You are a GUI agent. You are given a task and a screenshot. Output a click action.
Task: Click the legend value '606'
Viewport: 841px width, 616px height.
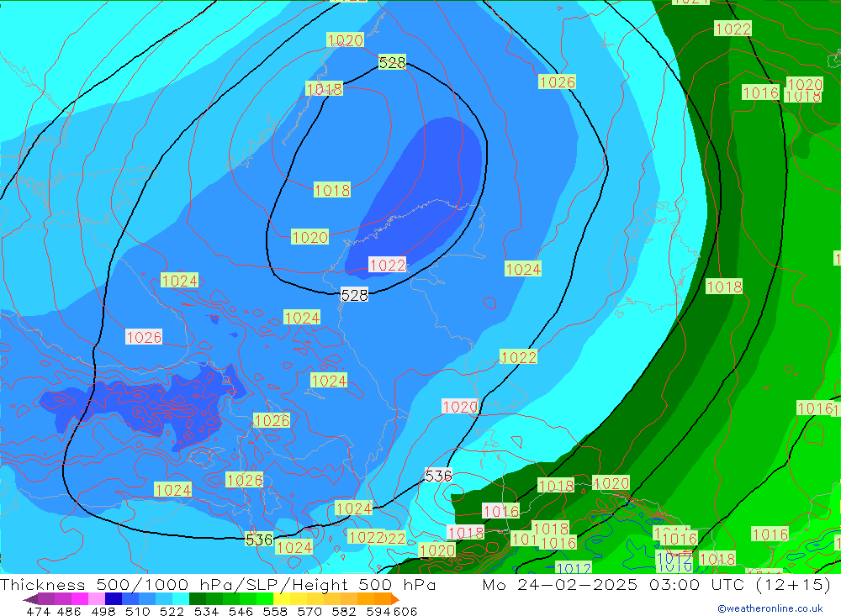[405, 611]
